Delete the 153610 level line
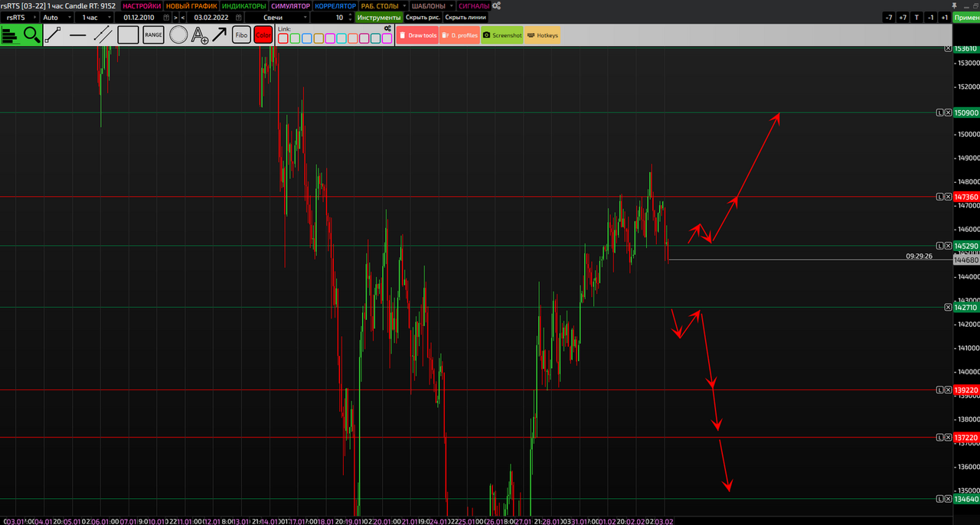This screenshot has width=980, height=525. point(948,48)
